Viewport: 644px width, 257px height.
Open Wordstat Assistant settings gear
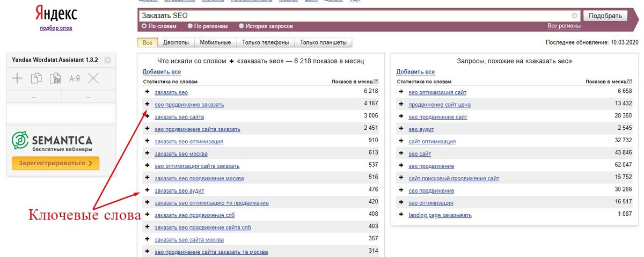[x=107, y=60]
